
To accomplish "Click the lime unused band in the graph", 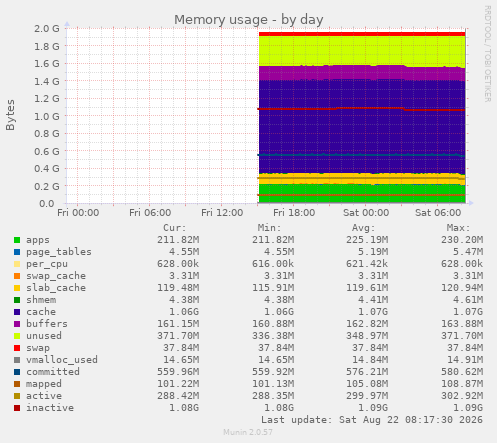I will pyautogui.click(x=362, y=50).
